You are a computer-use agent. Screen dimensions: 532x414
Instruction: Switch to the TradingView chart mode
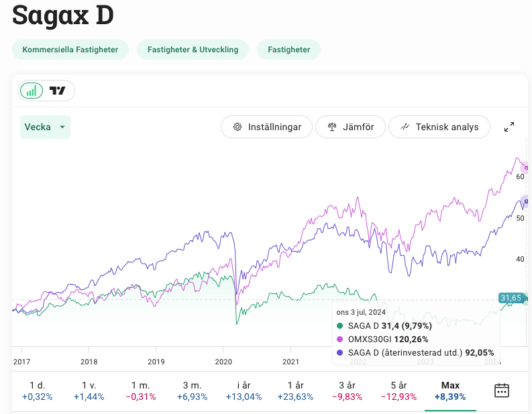(58, 91)
